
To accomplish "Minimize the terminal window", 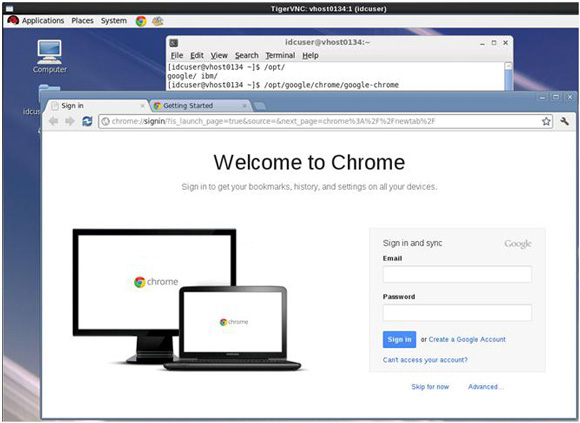I will tap(482, 43).
